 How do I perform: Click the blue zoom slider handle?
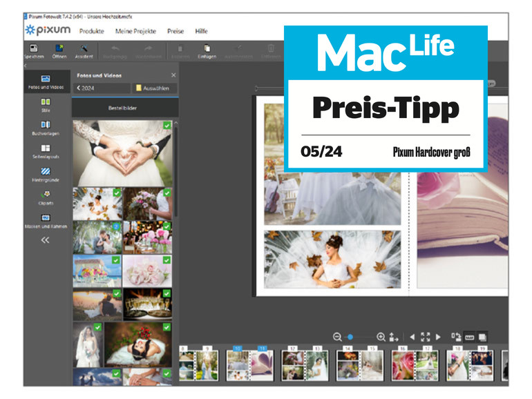coord(350,337)
